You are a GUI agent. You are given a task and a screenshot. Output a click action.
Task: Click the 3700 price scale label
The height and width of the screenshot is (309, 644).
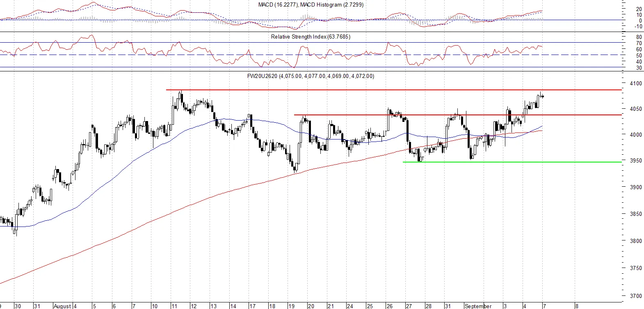[x=636, y=295]
